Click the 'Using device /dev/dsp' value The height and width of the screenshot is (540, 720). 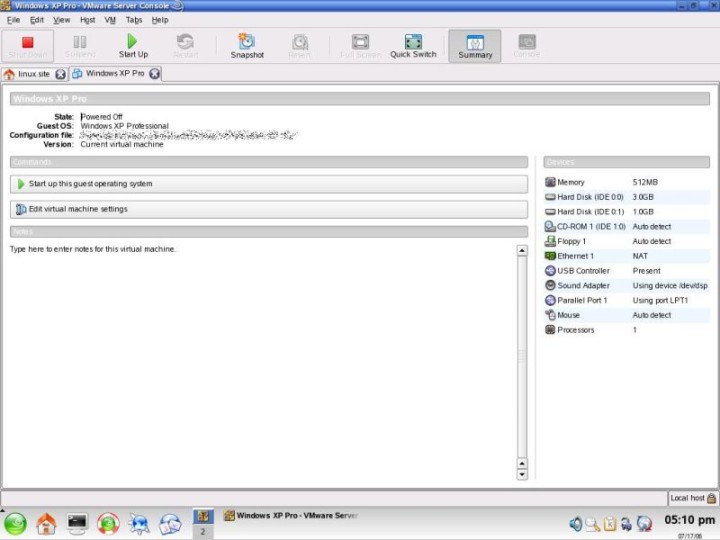pos(670,286)
